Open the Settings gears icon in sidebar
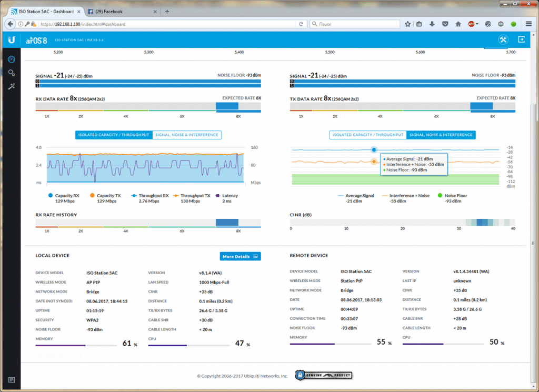 (x=11, y=73)
